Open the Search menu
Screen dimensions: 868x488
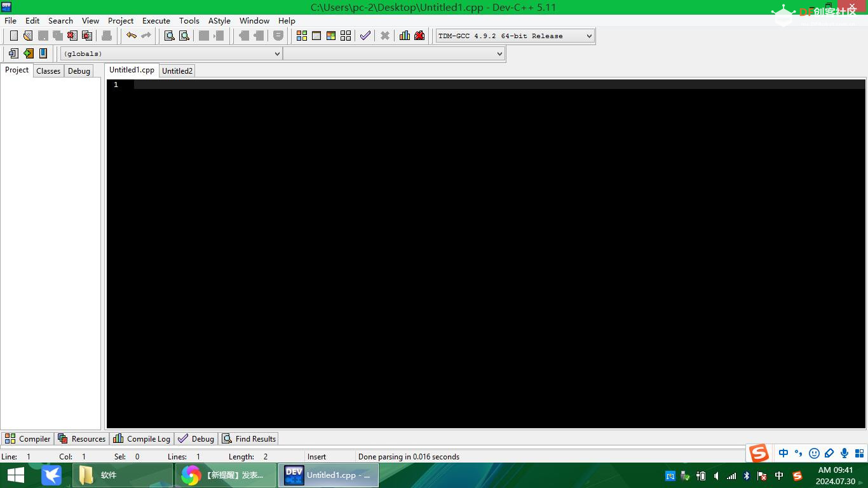point(60,20)
